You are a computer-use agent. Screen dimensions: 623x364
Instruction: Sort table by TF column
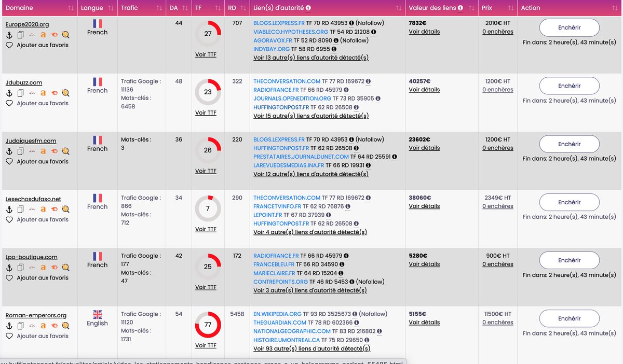pos(217,8)
